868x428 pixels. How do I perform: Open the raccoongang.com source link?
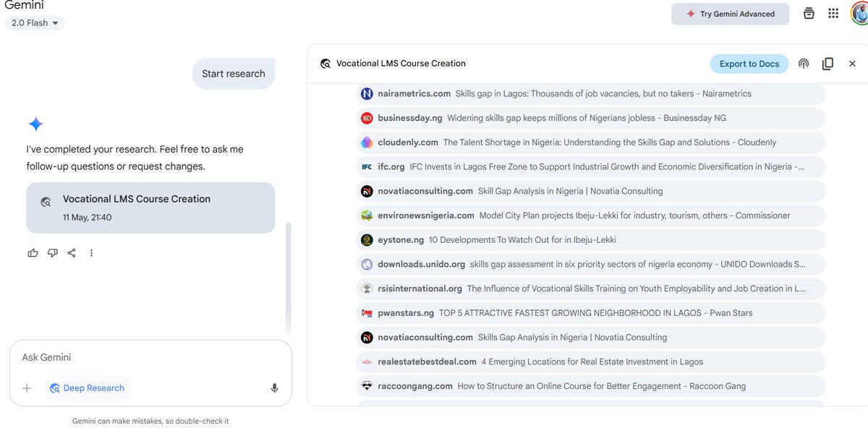(591, 386)
